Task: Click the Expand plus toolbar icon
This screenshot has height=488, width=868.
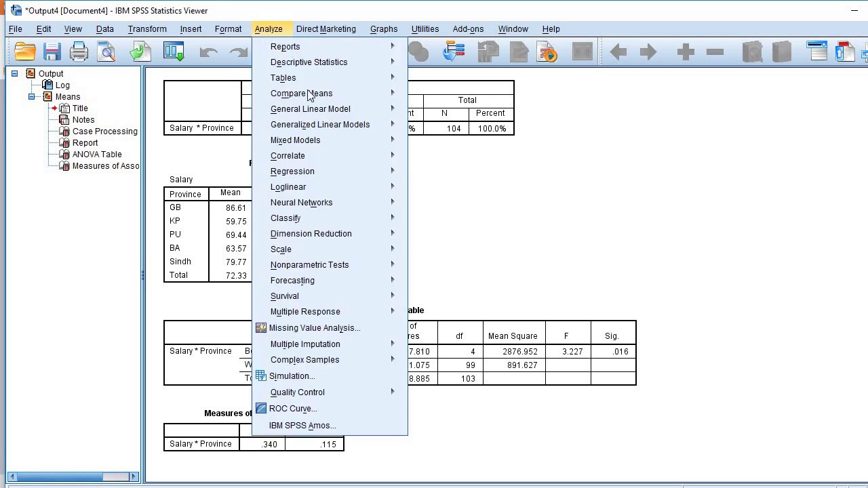Action: 686,52
